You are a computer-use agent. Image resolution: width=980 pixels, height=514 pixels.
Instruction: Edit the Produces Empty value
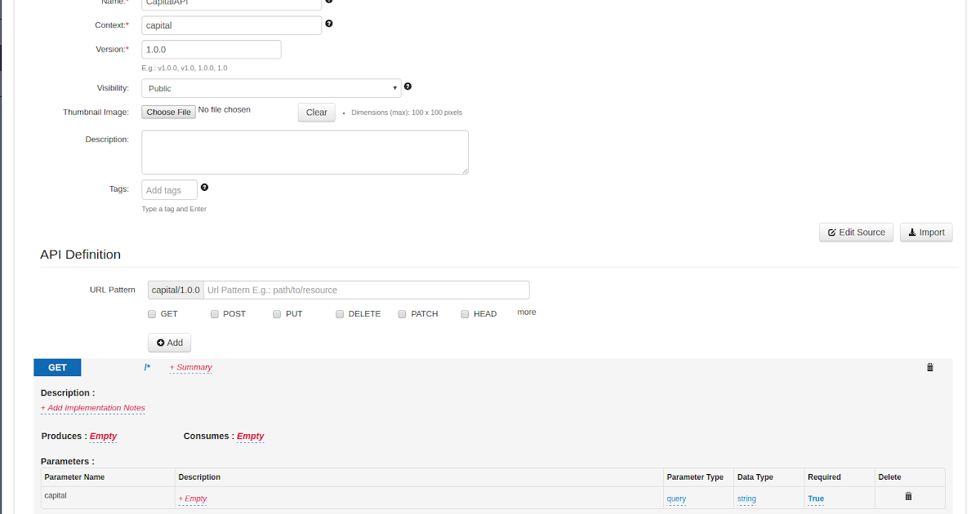103,436
